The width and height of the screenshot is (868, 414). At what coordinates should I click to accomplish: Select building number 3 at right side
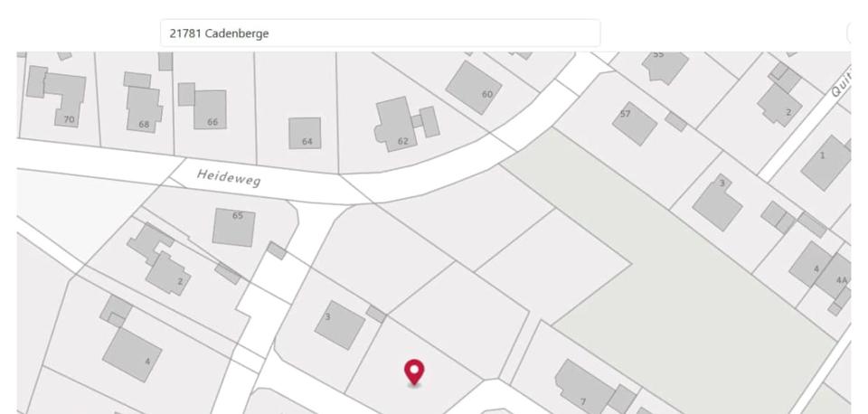click(x=717, y=202)
